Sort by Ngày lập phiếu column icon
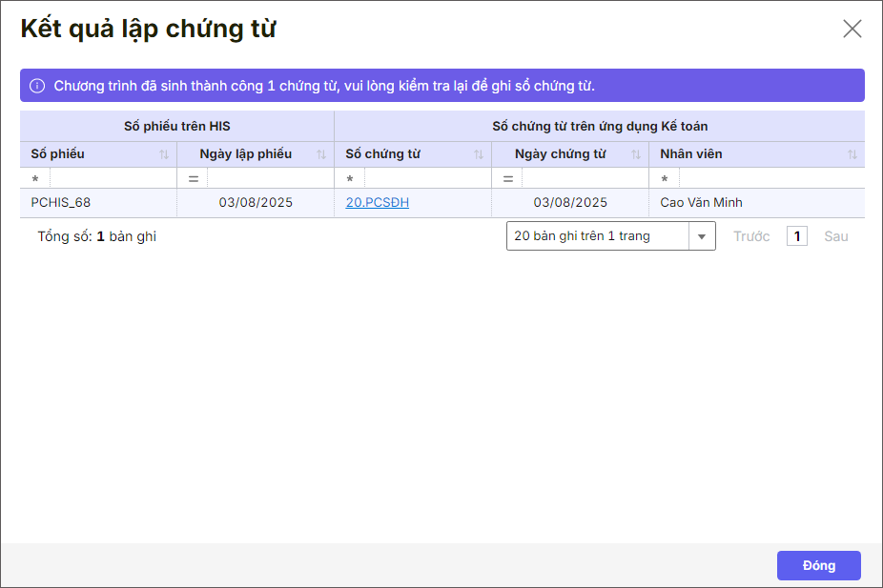883x588 pixels. click(321, 154)
